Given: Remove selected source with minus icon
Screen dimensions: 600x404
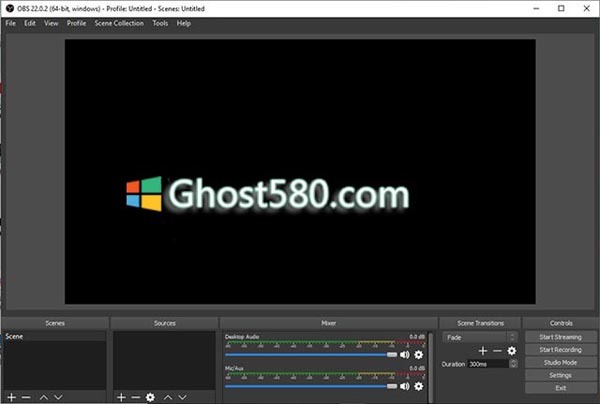Looking at the screenshot, I should coord(135,397).
